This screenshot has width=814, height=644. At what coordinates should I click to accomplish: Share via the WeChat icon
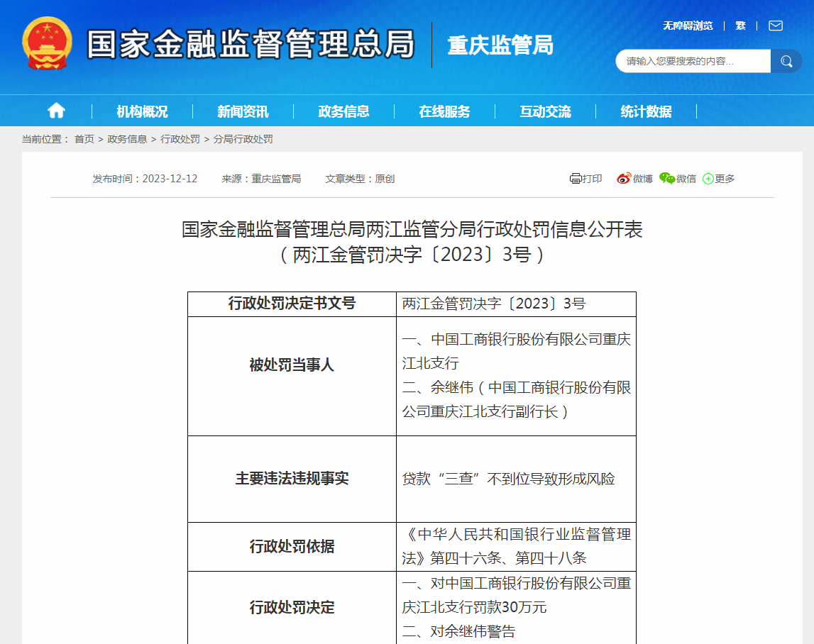click(x=667, y=179)
